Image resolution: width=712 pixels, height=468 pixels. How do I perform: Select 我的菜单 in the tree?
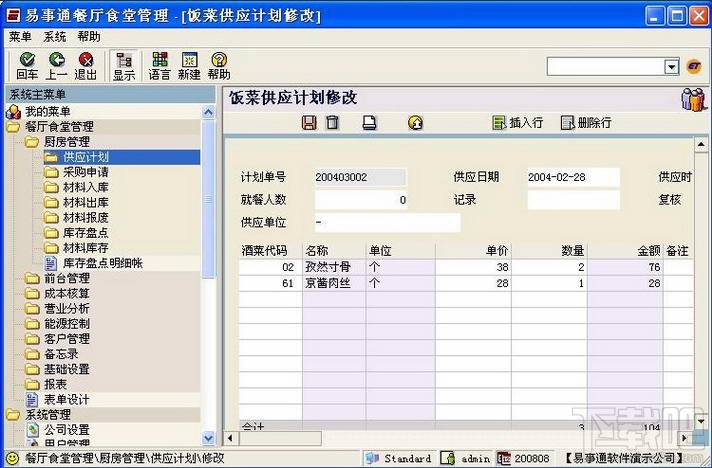point(48,111)
